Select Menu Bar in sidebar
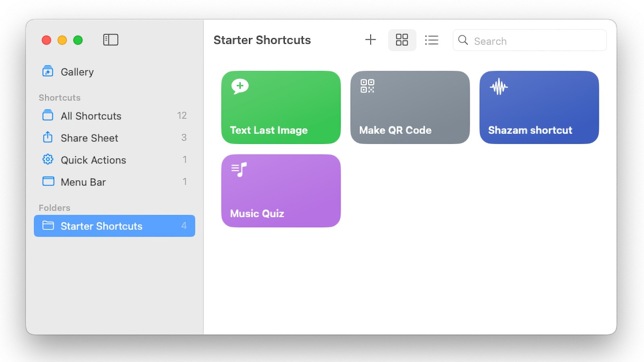This screenshot has width=644, height=362. pyautogui.click(x=115, y=182)
